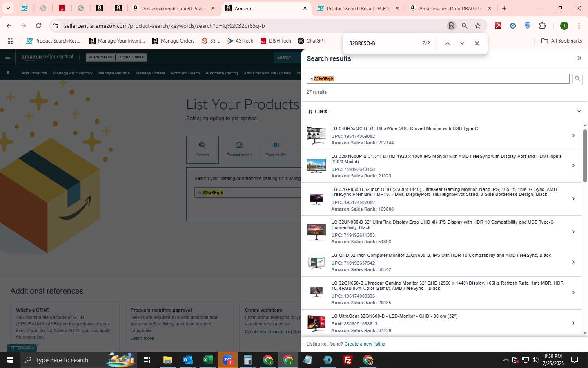Go back in browser history

(9, 26)
